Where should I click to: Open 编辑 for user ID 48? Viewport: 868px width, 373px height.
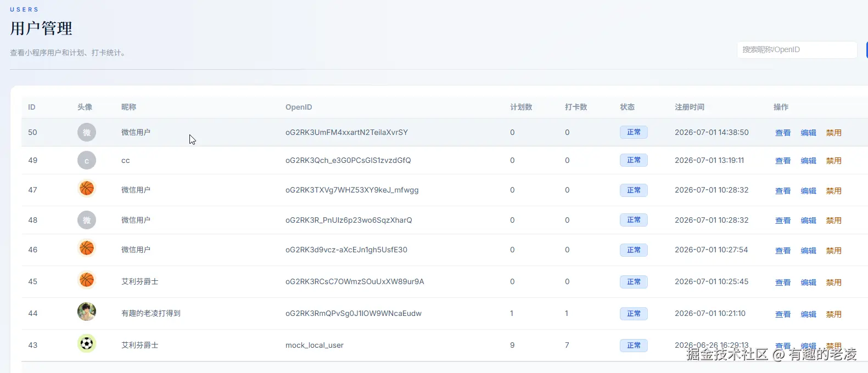click(x=808, y=221)
